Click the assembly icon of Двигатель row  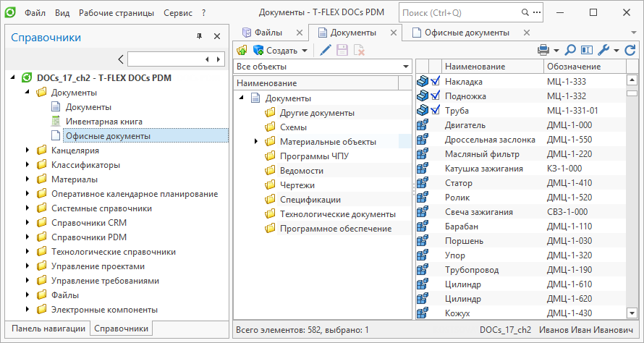pos(423,125)
